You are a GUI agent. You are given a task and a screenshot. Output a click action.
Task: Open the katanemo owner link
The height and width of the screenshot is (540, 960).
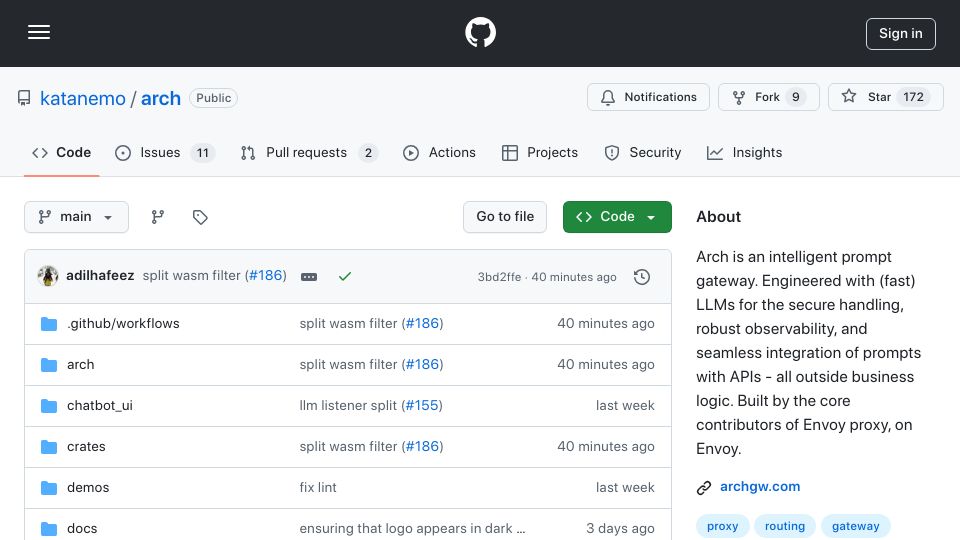tap(83, 98)
